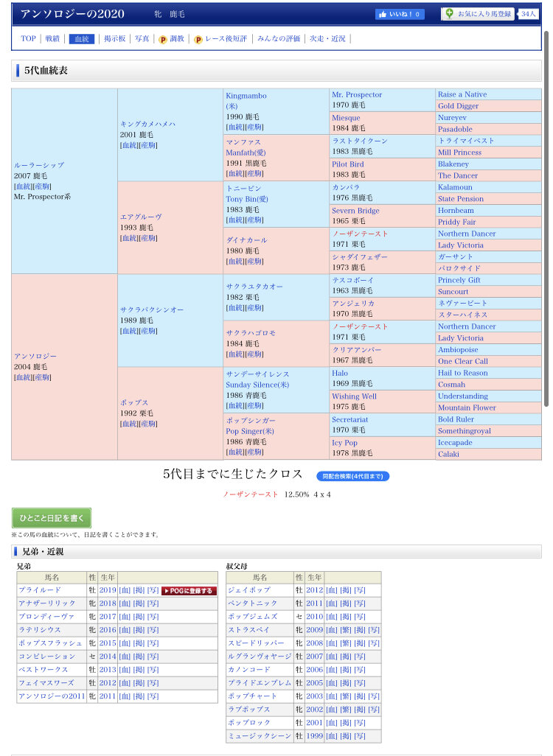Open sibling フェイマスワーズ link

pos(46,683)
